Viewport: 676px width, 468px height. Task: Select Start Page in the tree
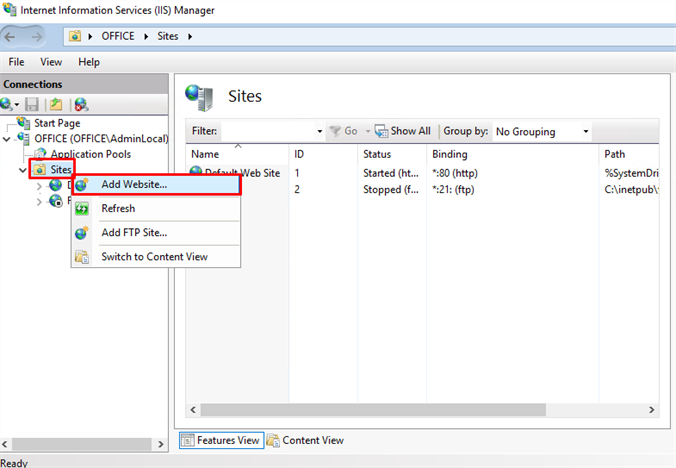point(57,123)
